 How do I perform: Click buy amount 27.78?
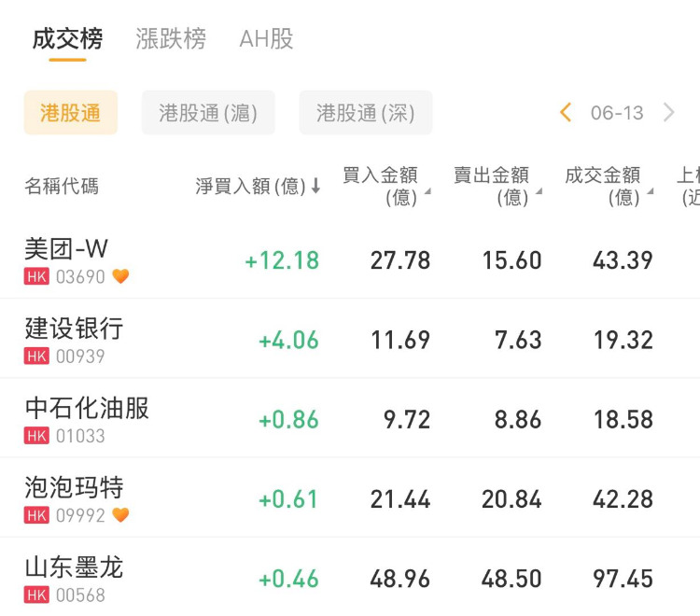coord(400,260)
